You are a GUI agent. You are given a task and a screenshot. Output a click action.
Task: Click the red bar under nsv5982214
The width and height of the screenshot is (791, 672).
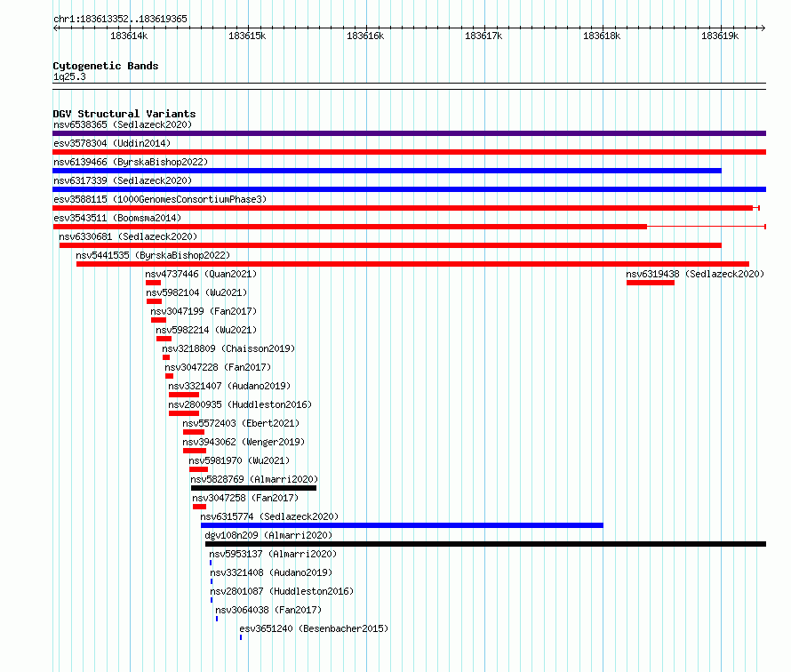(164, 339)
